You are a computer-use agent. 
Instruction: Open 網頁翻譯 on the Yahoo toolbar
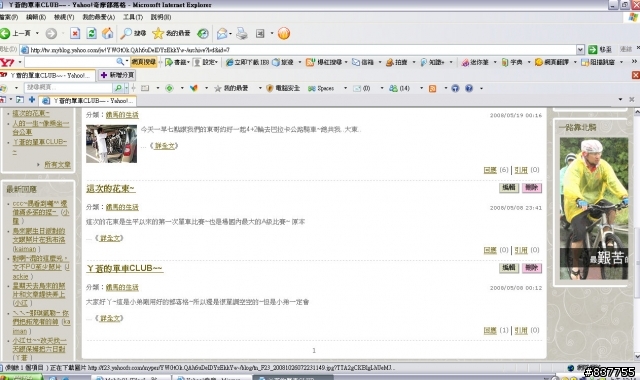click(552, 62)
